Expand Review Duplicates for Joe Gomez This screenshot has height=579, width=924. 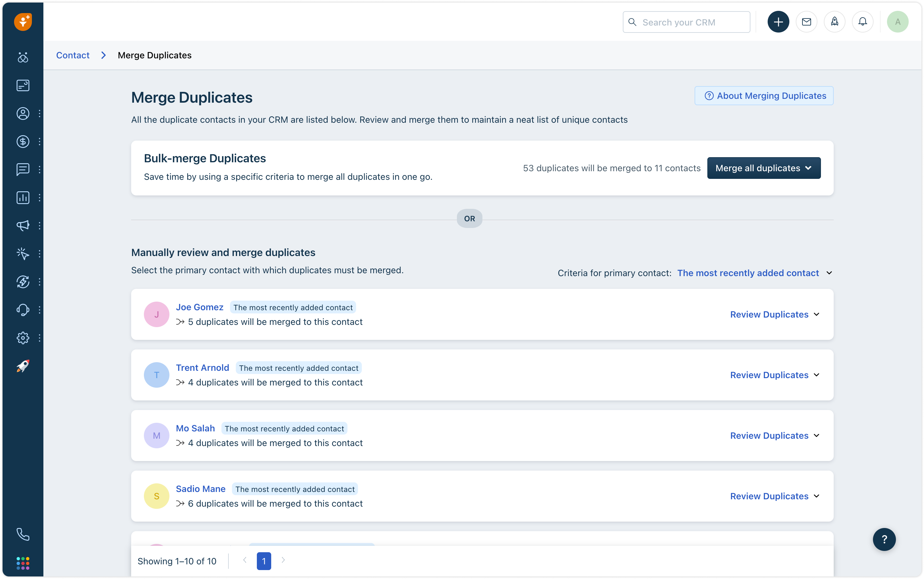point(774,314)
